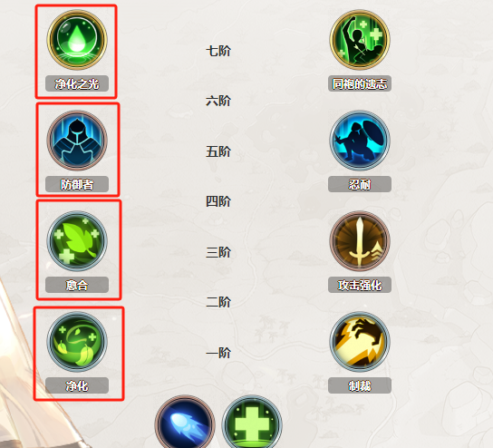Choose the 忍耐 shield bearer icon
493x448 pixels.
[x=360, y=141]
